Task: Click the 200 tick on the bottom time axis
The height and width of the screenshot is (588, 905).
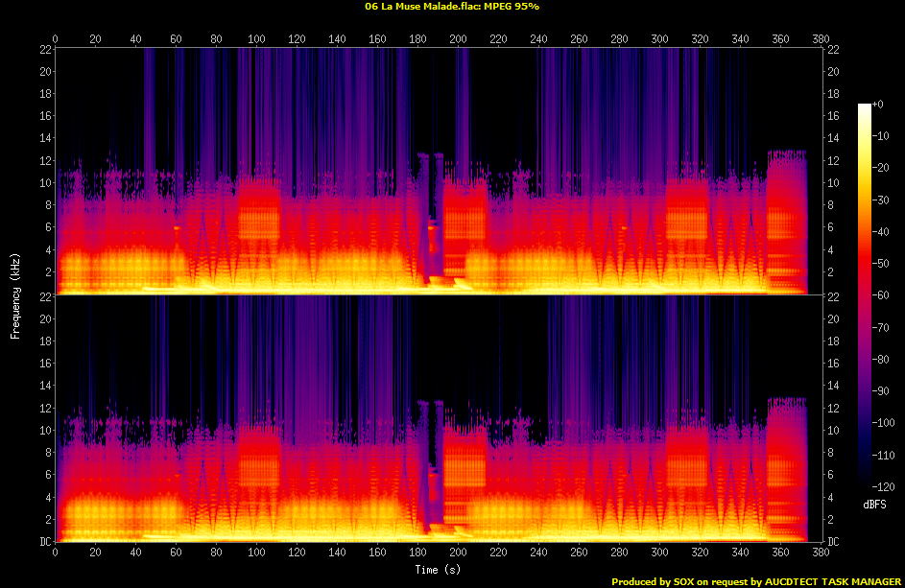Action: (x=459, y=553)
